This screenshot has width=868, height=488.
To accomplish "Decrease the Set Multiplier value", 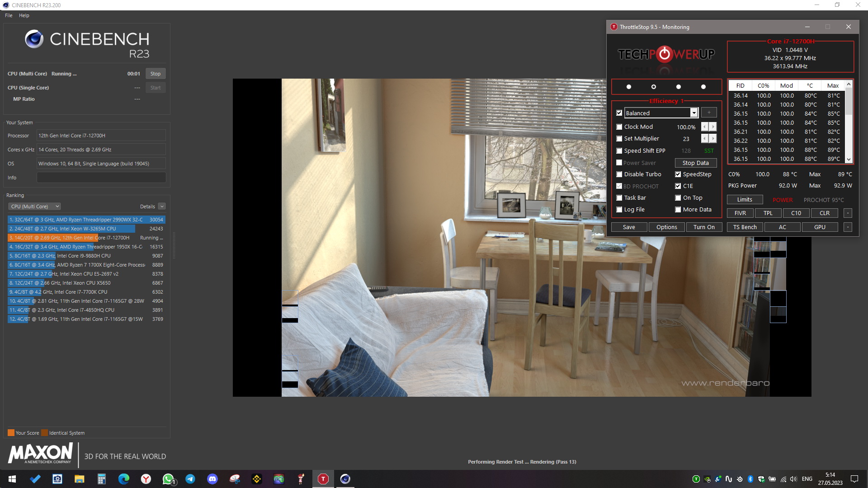I will pos(704,139).
